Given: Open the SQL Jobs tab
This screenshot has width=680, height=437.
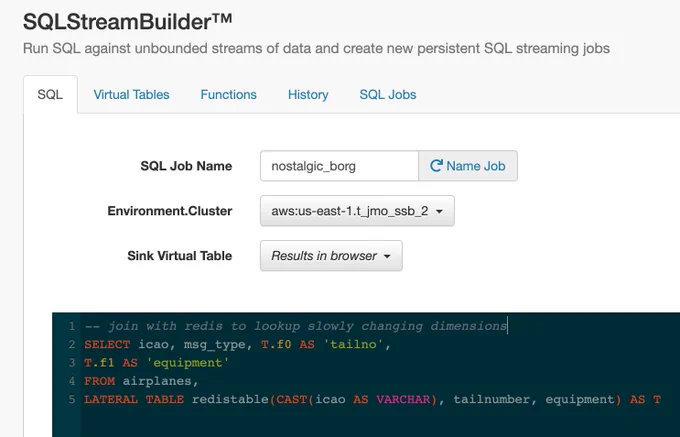Looking at the screenshot, I should point(388,95).
